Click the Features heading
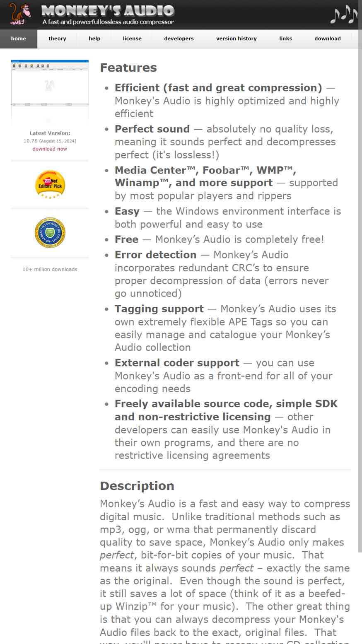Viewport: 362px width, 644px height. click(128, 68)
